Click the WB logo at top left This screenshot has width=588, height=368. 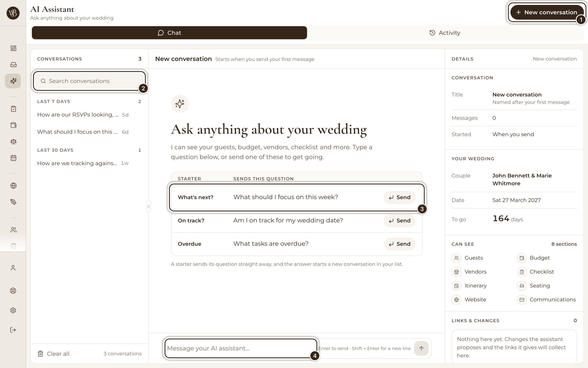[13, 13]
